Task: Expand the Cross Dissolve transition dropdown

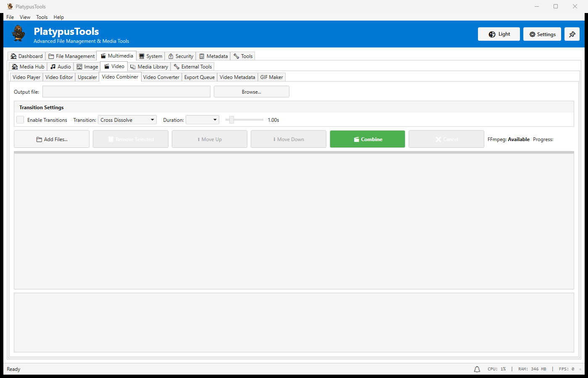Action: (x=127, y=120)
